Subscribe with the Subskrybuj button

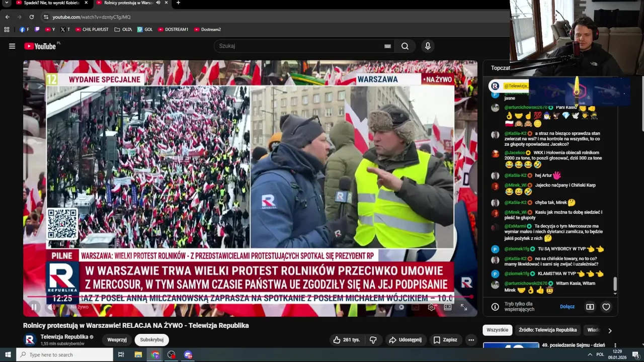(x=151, y=340)
